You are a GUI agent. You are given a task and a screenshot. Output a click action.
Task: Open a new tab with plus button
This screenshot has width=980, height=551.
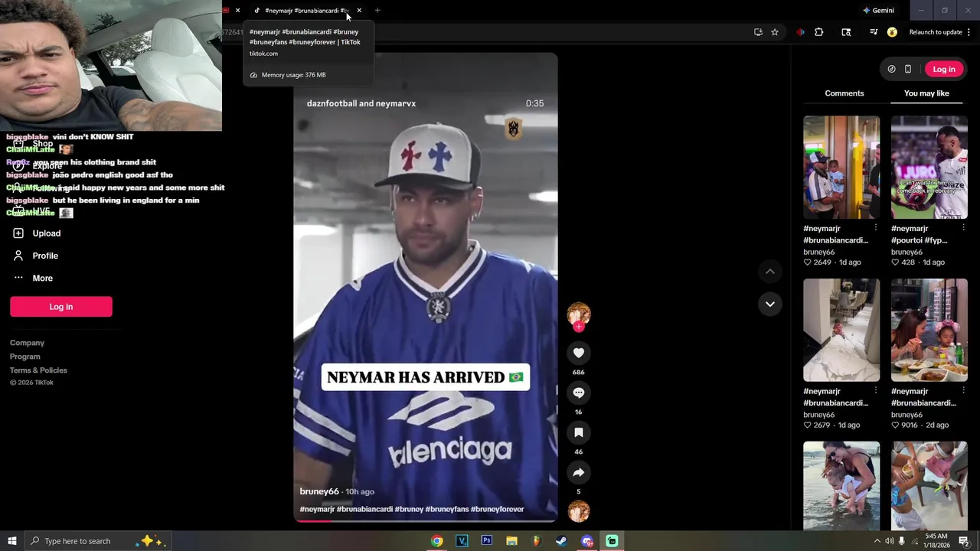pyautogui.click(x=377, y=11)
